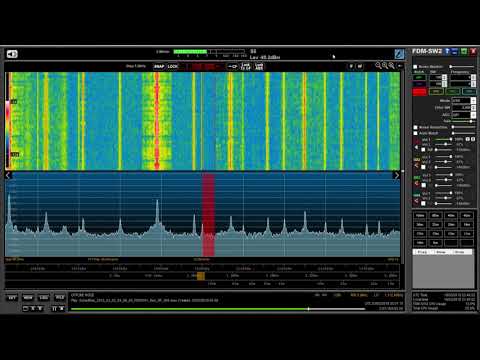Click the small F button above the waterfall
Viewport: 480px width, 360px height.
tap(351, 66)
